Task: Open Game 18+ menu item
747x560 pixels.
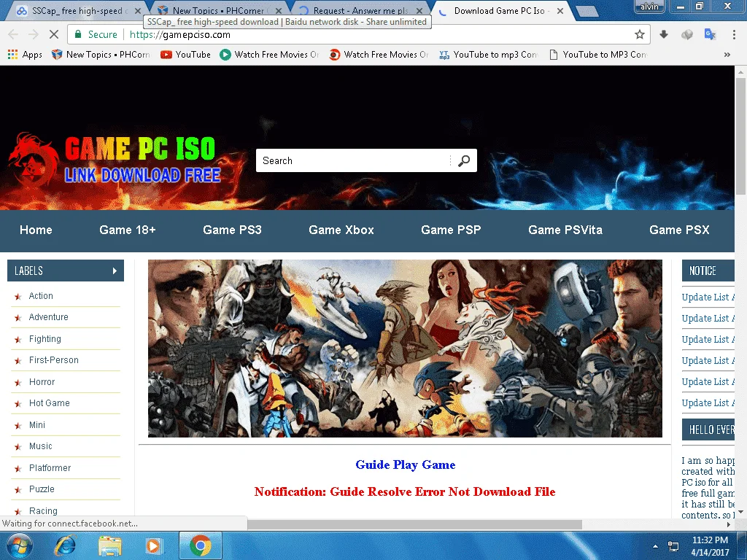Action: coord(127,230)
